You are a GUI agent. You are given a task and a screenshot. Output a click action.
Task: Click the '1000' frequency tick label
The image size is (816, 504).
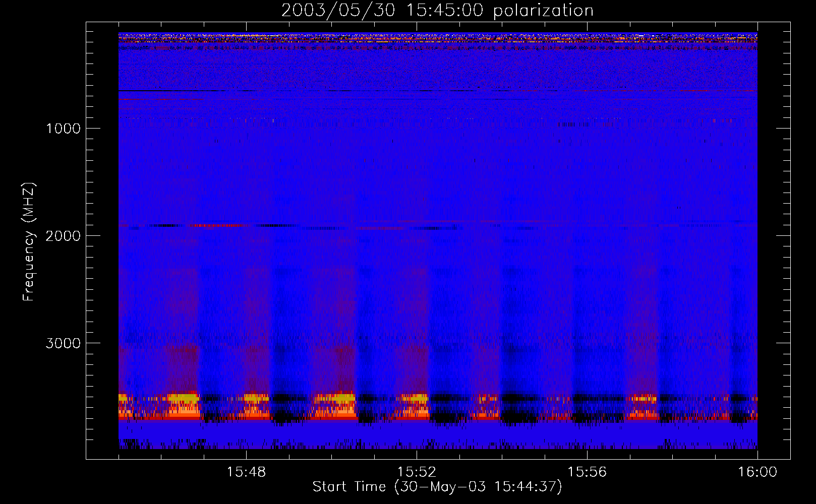point(64,129)
